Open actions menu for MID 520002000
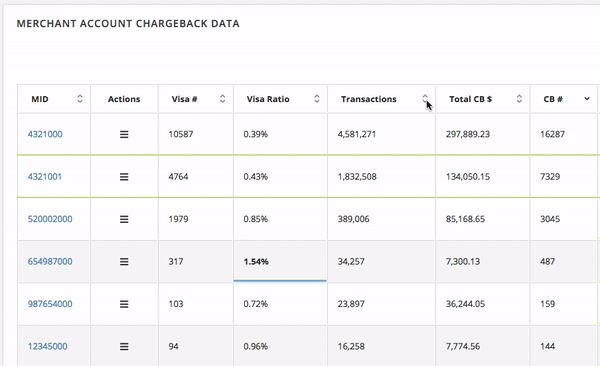Image resolution: width=600 pixels, height=366 pixels. click(124, 219)
